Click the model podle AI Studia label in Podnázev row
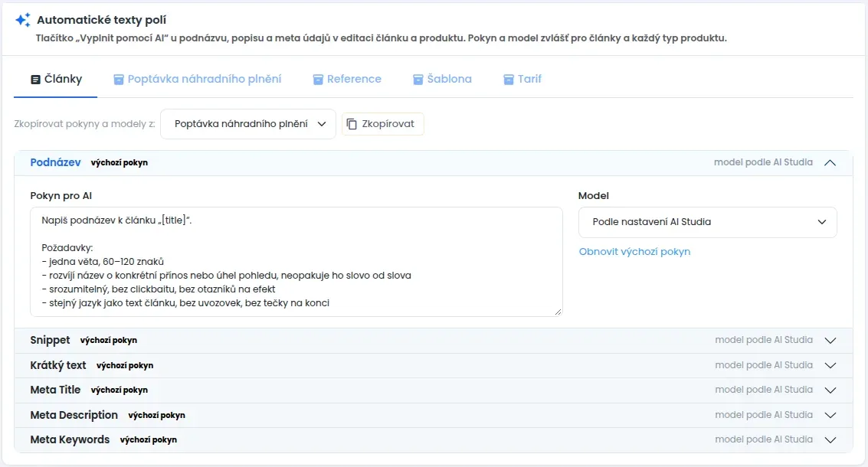 pos(763,162)
